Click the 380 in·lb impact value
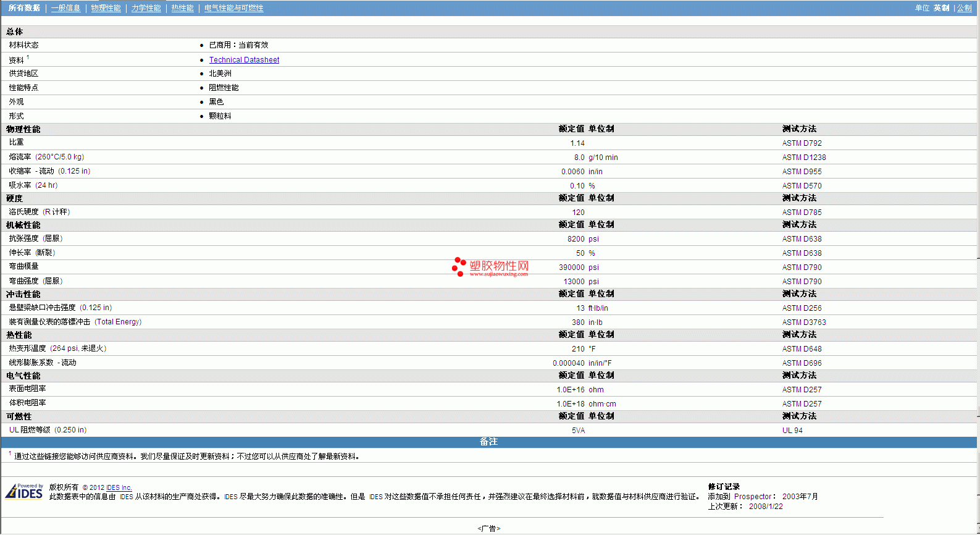The width and height of the screenshot is (980, 535). [578, 322]
